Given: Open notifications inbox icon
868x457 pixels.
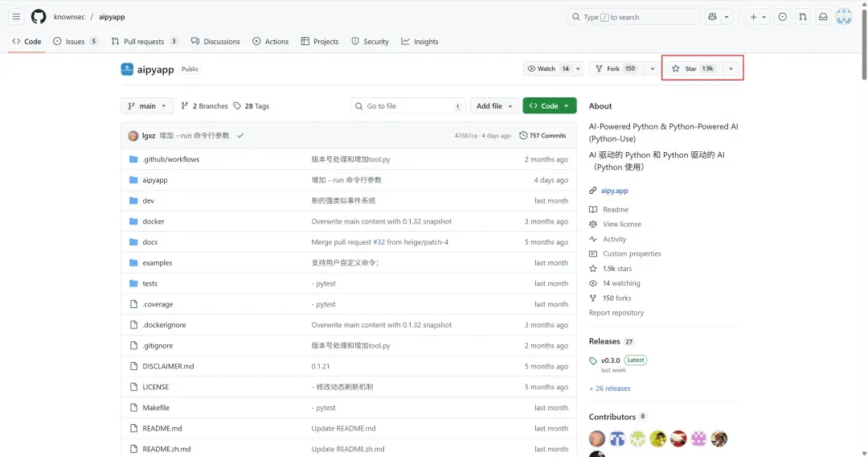Looking at the screenshot, I should click(x=823, y=17).
